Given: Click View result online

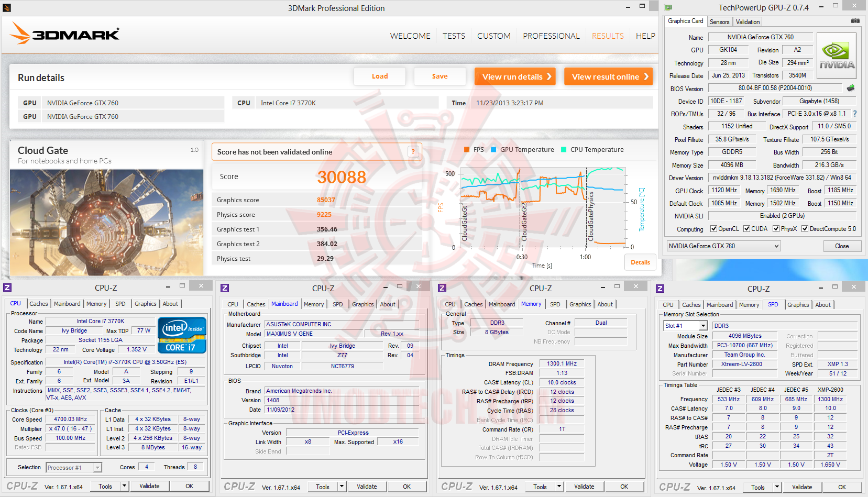Looking at the screenshot, I should pyautogui.click(x=608, y=76).
